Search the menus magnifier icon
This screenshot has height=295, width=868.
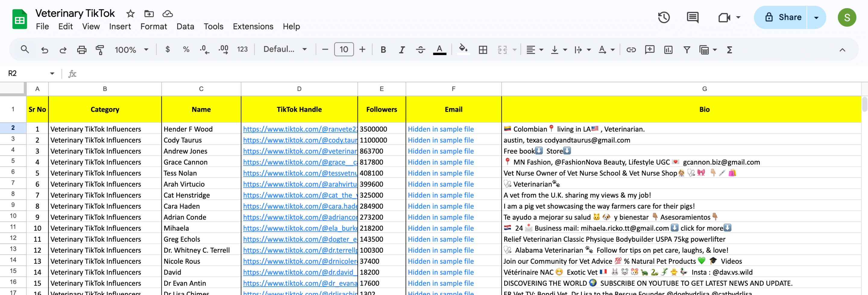pyautogui.click(x=25, y=49)
